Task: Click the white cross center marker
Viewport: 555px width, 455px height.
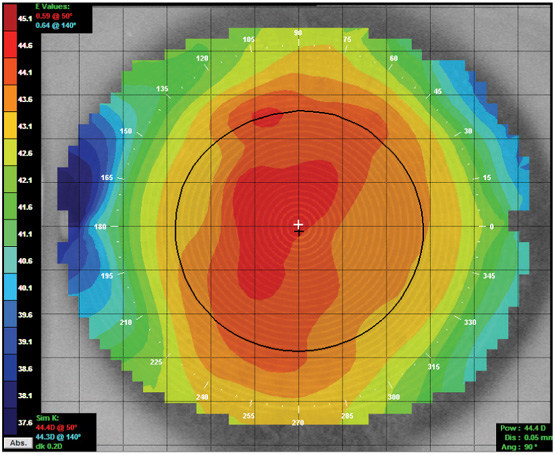Action: pyautogui.click(x=298, y=224)
